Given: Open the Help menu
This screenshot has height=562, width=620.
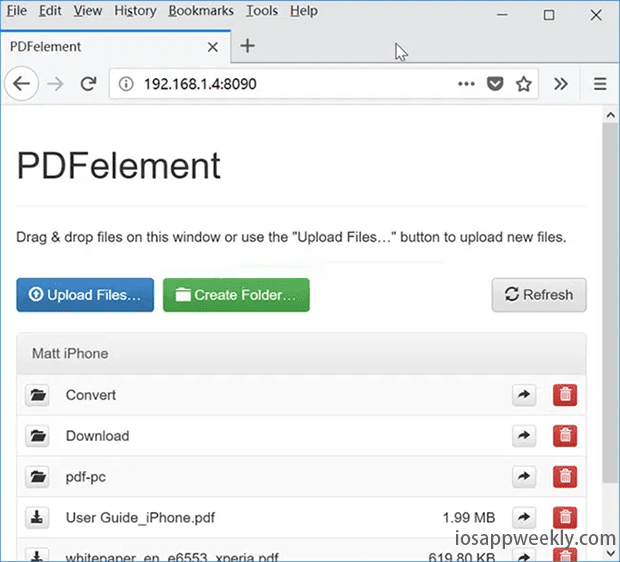Looking at the screenshot, I should pos(304,11).
